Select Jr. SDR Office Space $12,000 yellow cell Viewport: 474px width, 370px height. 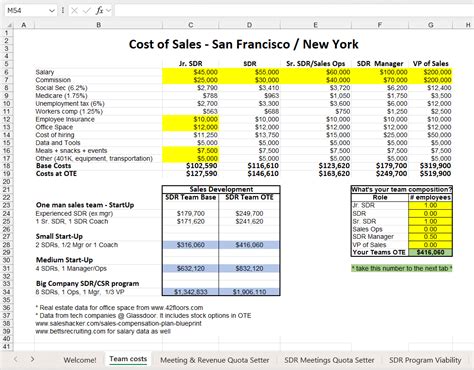(x=191, y=127)
